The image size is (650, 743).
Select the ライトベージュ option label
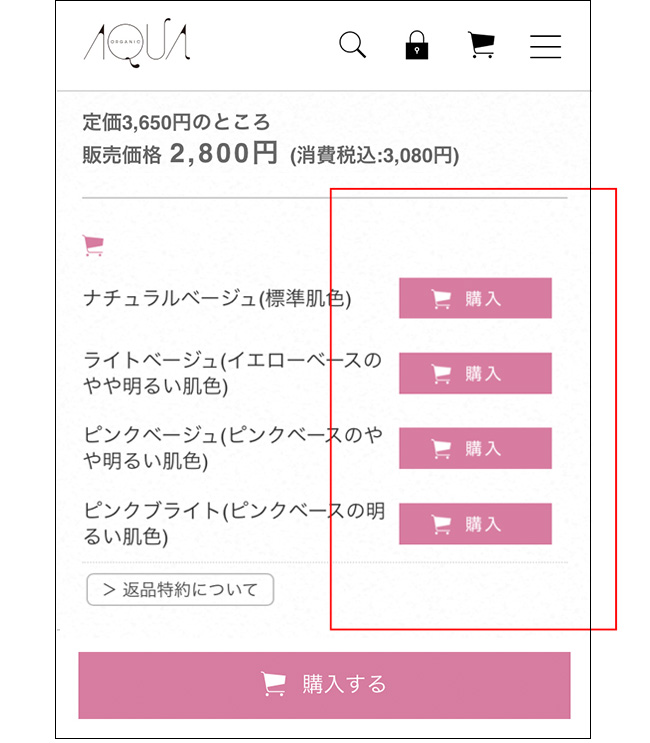(233, 373)
